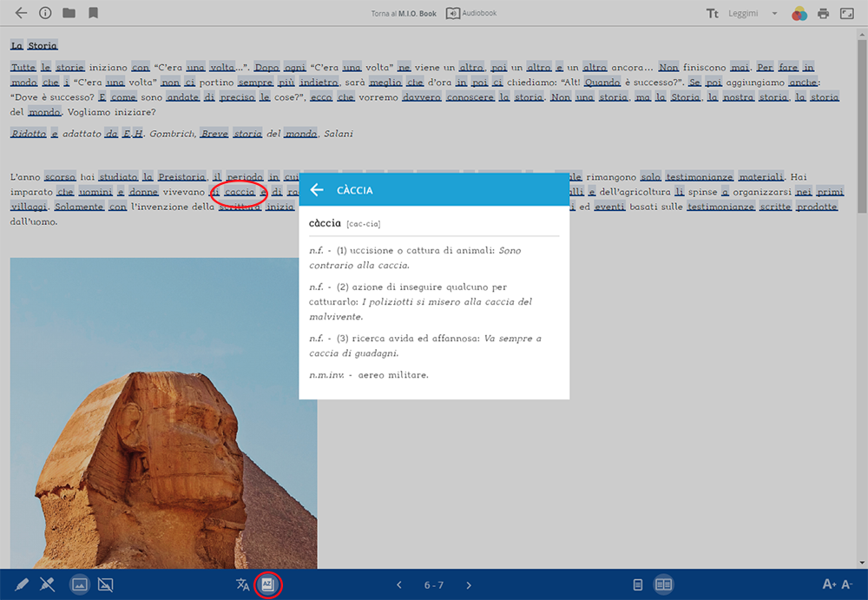This screenshot has width=868, height=600.
Task: Enter fullscreen mode
Action: (x=846, y=13)
